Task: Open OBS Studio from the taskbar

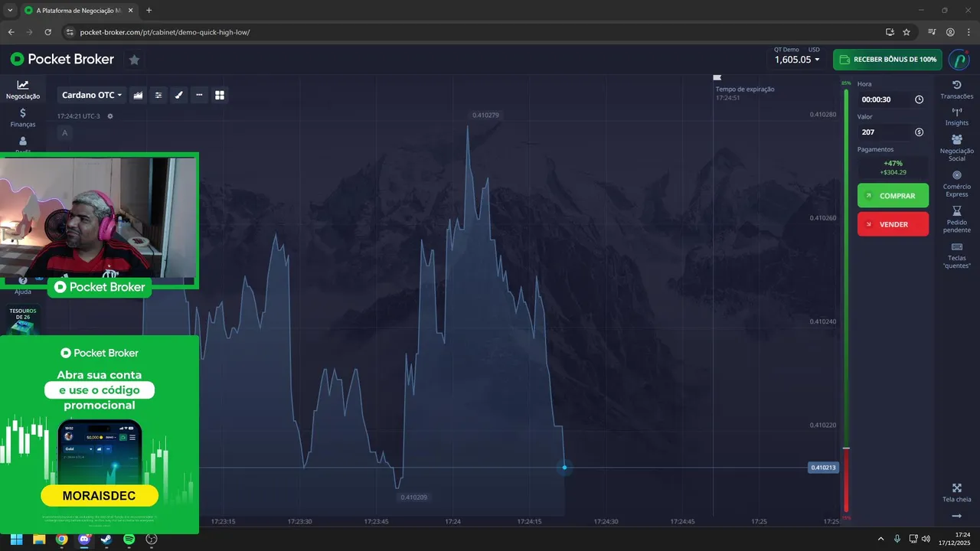Action: pyautogui.click(x=152, y=540)
